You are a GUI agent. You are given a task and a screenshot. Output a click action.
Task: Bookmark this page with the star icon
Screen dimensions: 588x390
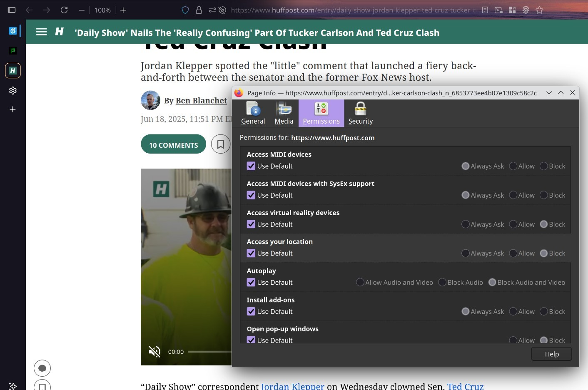point(540,10)
